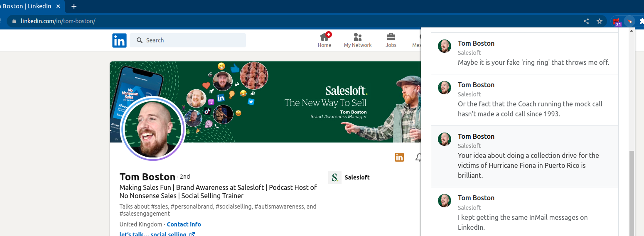644x236 pixels.
Task: Click the Salesloft S logo
Action: pyautogui.click(x=335, y=177)
